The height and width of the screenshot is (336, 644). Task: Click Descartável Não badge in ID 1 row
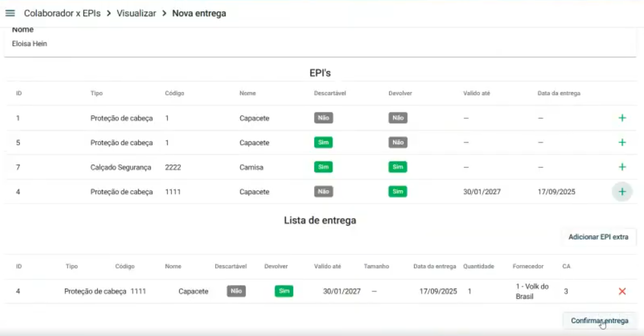click(323, 118)
